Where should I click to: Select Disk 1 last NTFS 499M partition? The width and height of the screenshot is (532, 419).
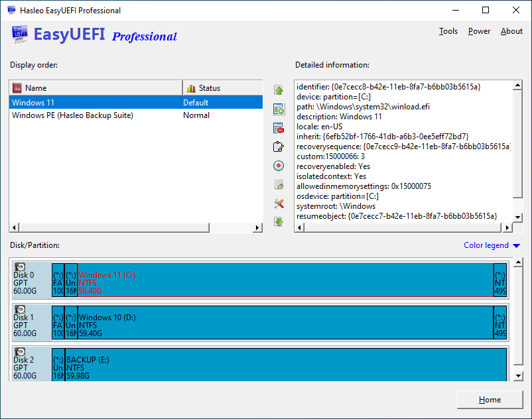[x=500, y=323]
